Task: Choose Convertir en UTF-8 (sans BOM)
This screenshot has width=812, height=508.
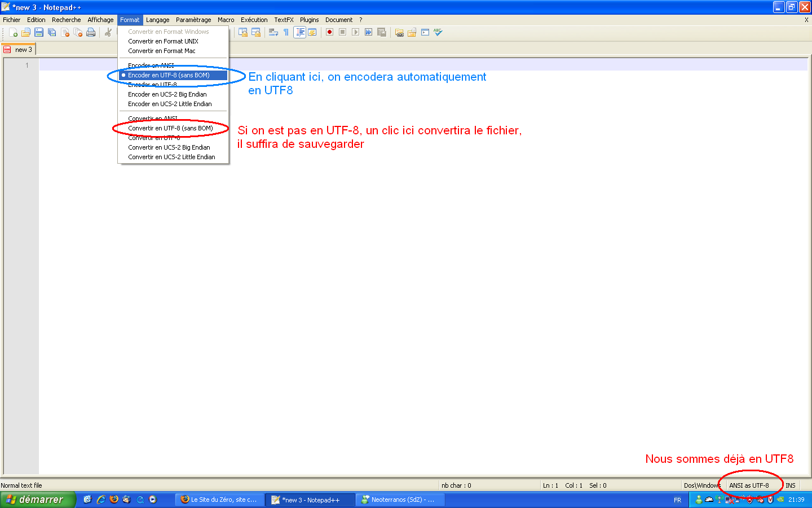Action: pyautogui.click(x=170, y=128)
